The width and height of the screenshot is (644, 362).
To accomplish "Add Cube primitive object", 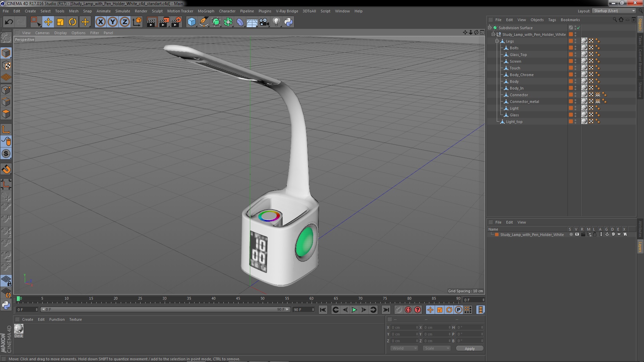I will (192, 22).
